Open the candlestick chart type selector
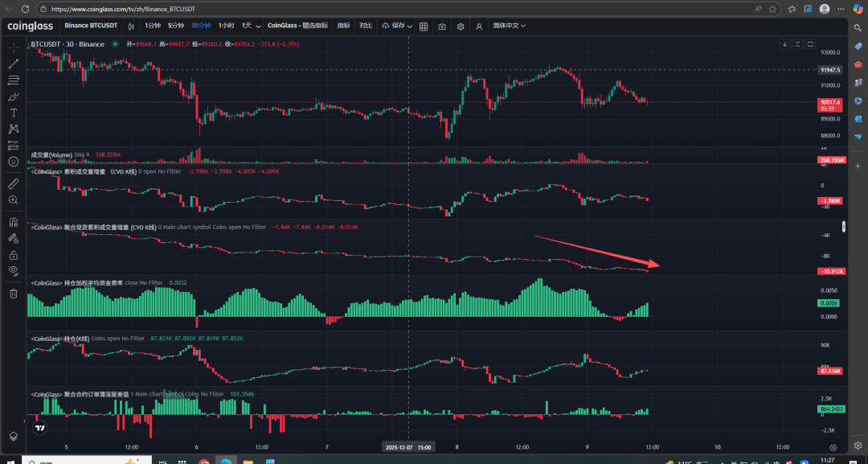This screenshot has height=464, width=868. [x=131, y=26]
